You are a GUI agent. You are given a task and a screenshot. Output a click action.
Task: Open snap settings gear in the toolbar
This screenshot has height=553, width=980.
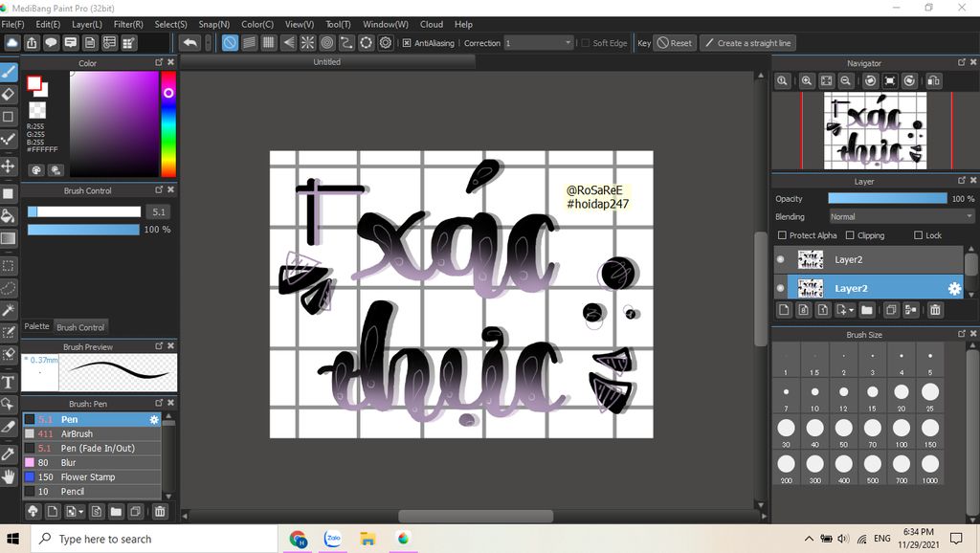coord(386,43)
